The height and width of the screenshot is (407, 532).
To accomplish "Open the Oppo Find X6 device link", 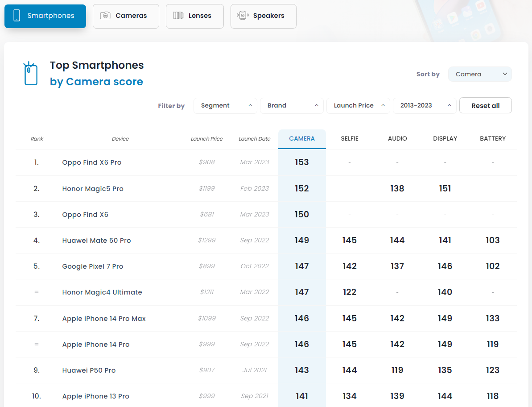I will [85, 215].
